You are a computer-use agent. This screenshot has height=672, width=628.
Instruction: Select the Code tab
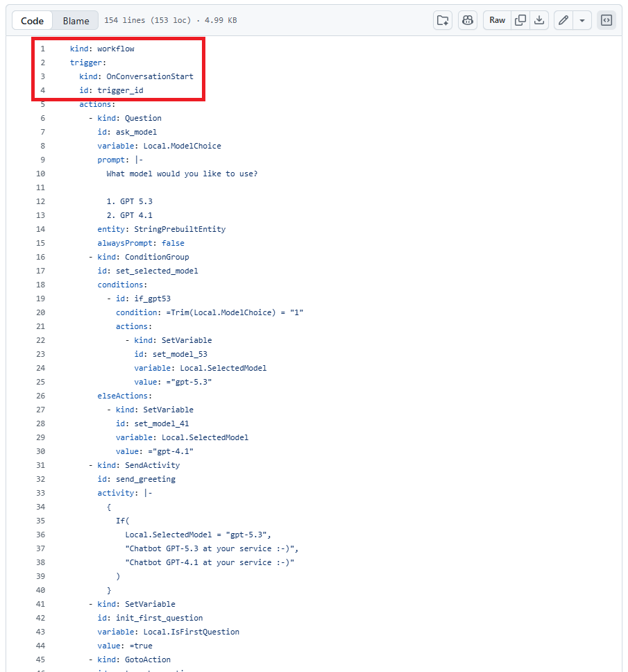(33, 20)
